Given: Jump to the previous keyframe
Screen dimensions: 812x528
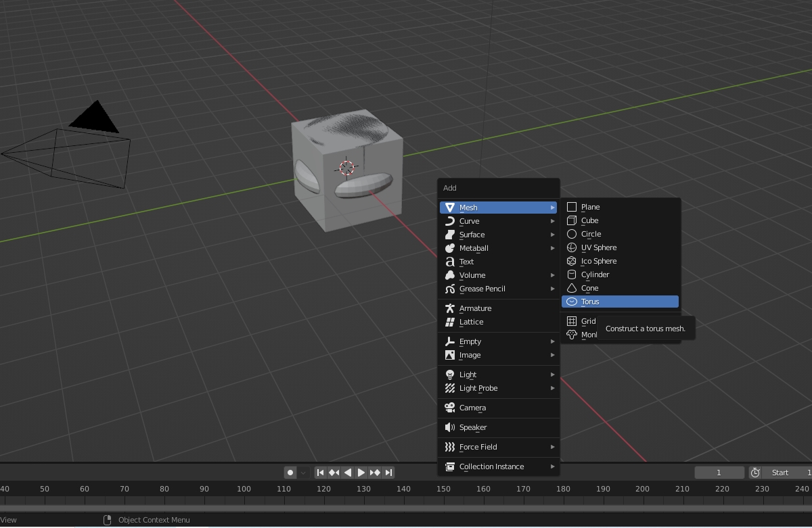Looking at the screenshot, I should pyautogui.click(x=334, y=473).
